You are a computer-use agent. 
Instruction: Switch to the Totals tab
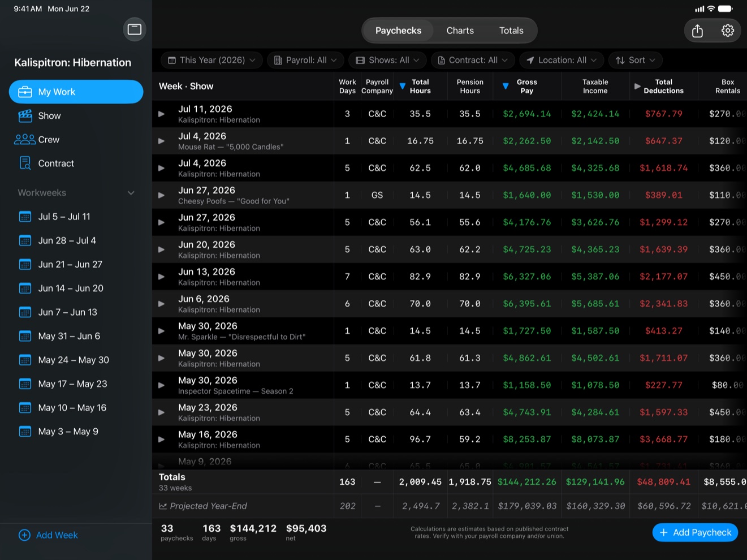(x=511, y=31)
